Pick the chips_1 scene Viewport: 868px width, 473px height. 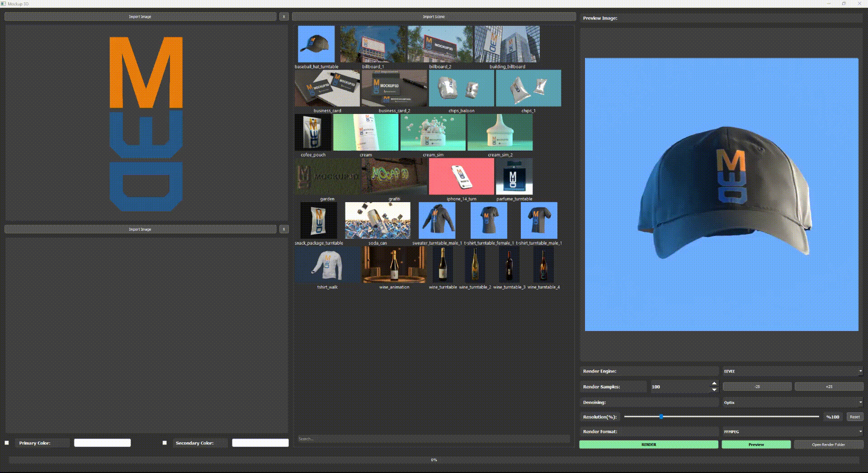(x=528, y=88)
